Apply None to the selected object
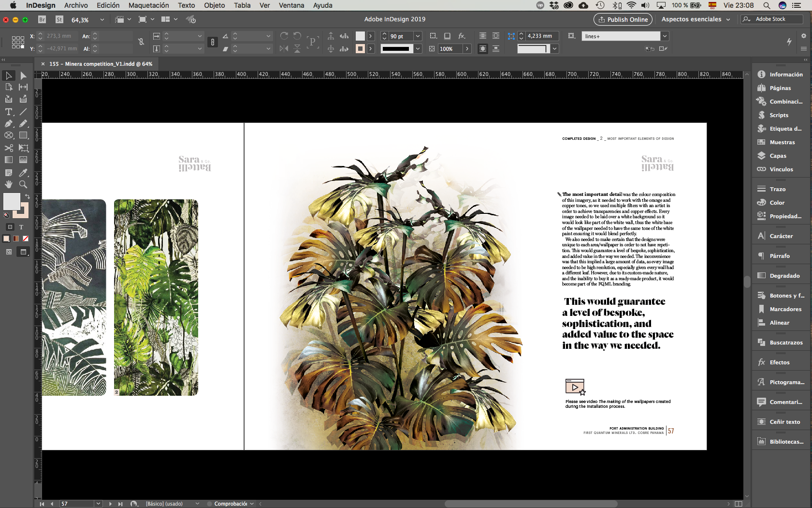 (26, 239)
